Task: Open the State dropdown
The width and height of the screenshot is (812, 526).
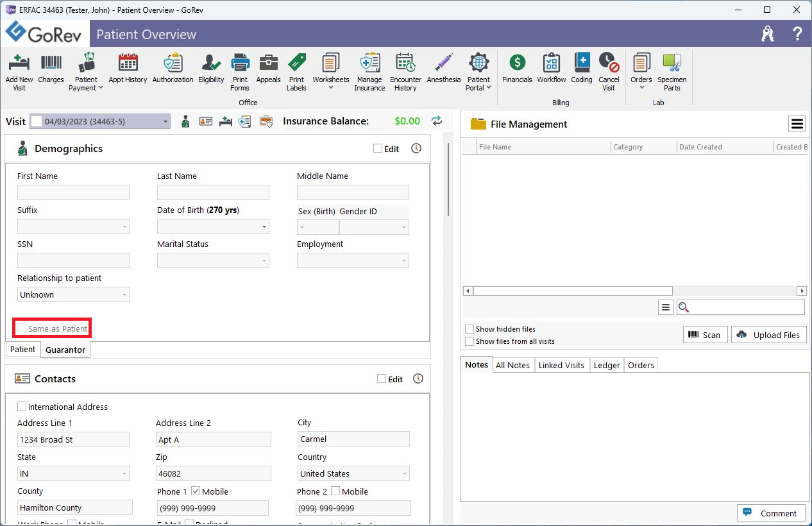Action: click(124, 473)
